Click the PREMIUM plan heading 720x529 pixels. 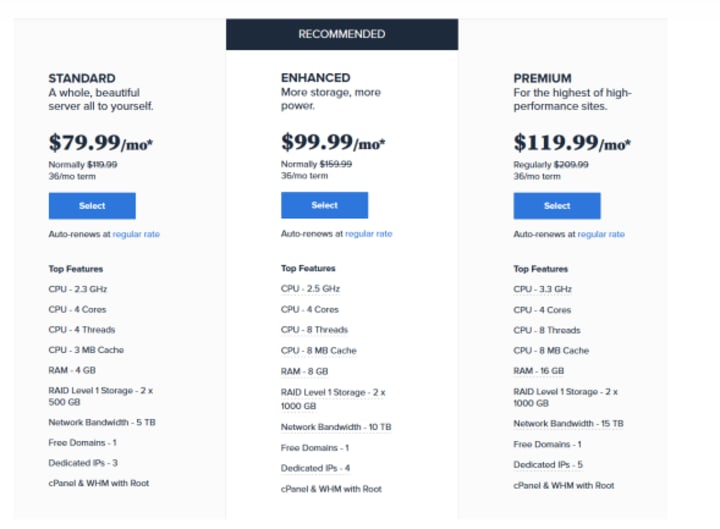click(x=542, y=78)
